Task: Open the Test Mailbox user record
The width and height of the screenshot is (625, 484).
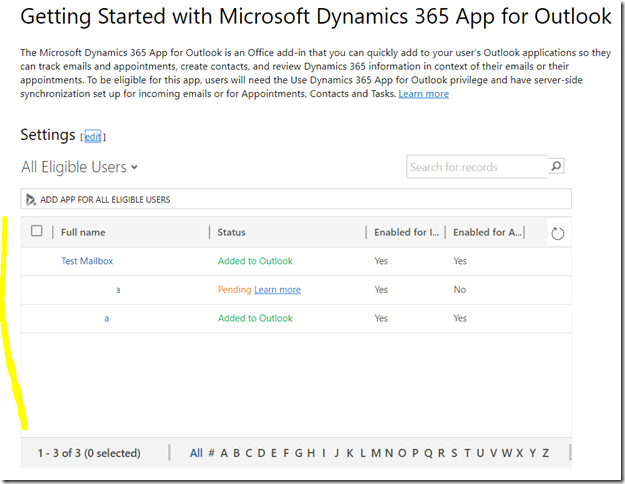Action: coord(87,261)
